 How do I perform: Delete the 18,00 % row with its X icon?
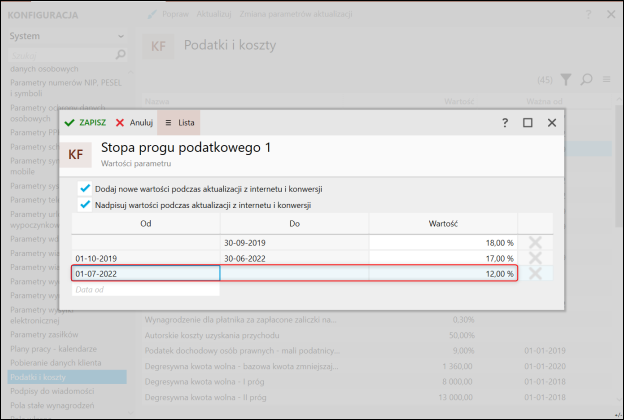pyautogui.click(x=535, y=242)
